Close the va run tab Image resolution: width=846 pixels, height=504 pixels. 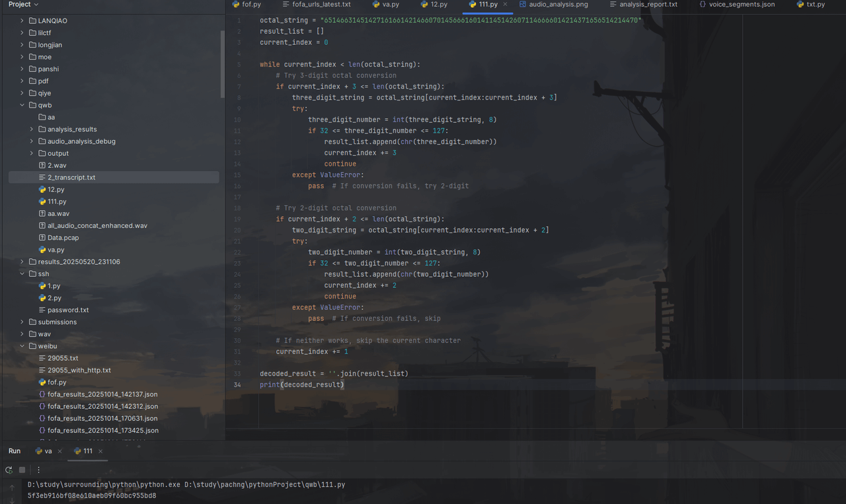59,451
